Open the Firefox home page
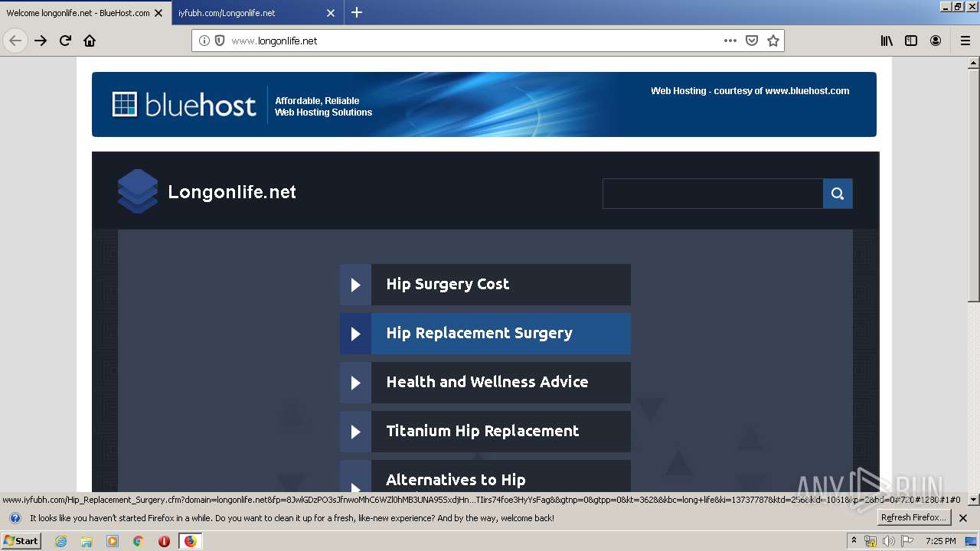 coord(90,41)
